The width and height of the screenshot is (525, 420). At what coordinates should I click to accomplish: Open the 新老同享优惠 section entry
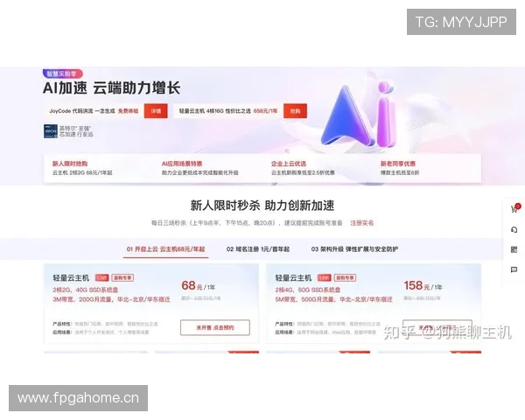(398, 164)
